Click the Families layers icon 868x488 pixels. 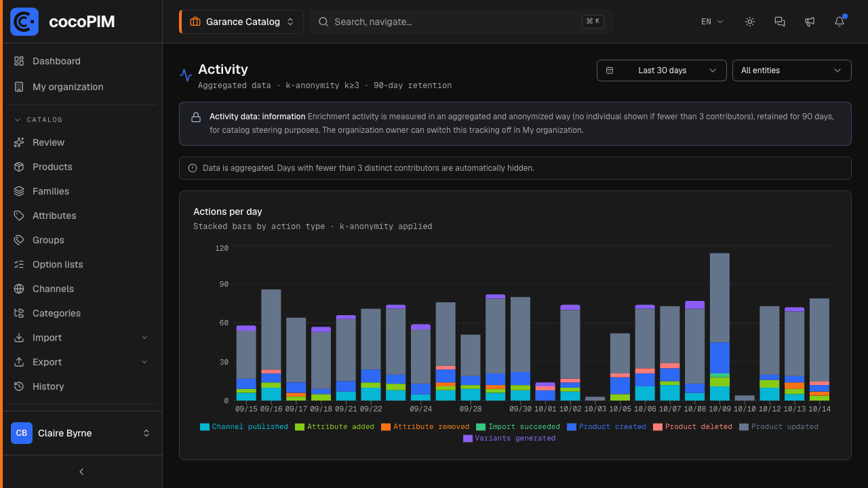coord(19,191)
